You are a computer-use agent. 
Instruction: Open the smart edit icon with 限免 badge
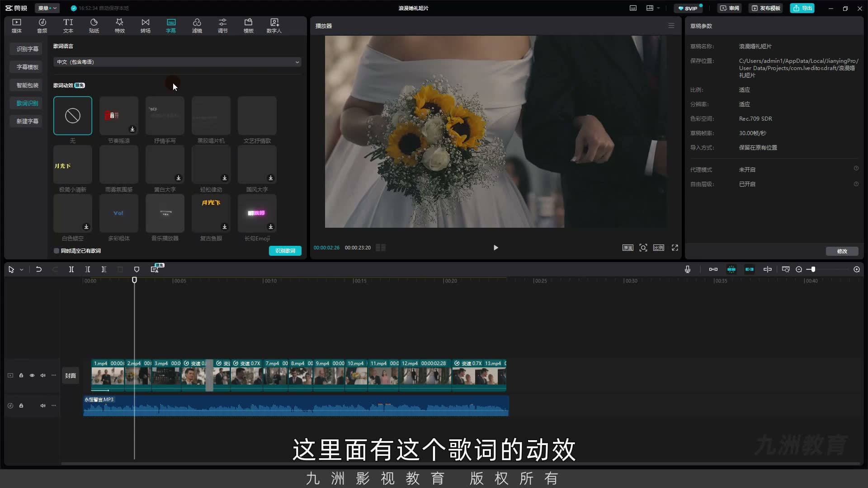155,269
